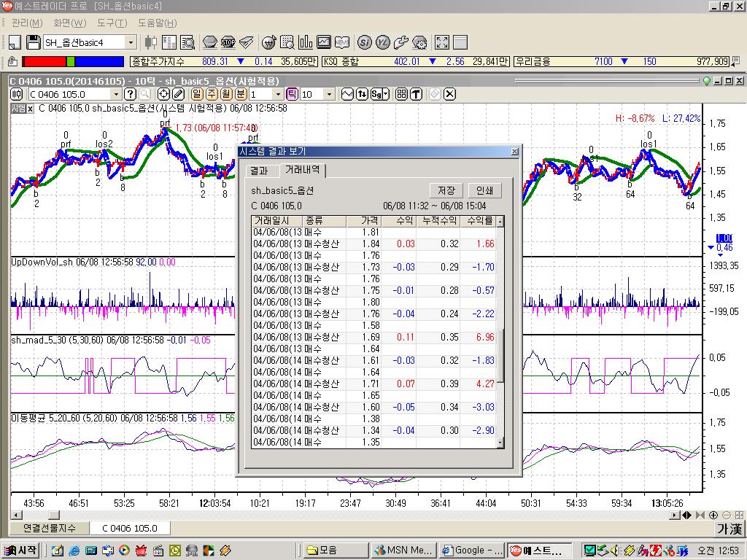Switch to the 결과 tab
Screen dimensions: 747x560
tap(259, 171)
